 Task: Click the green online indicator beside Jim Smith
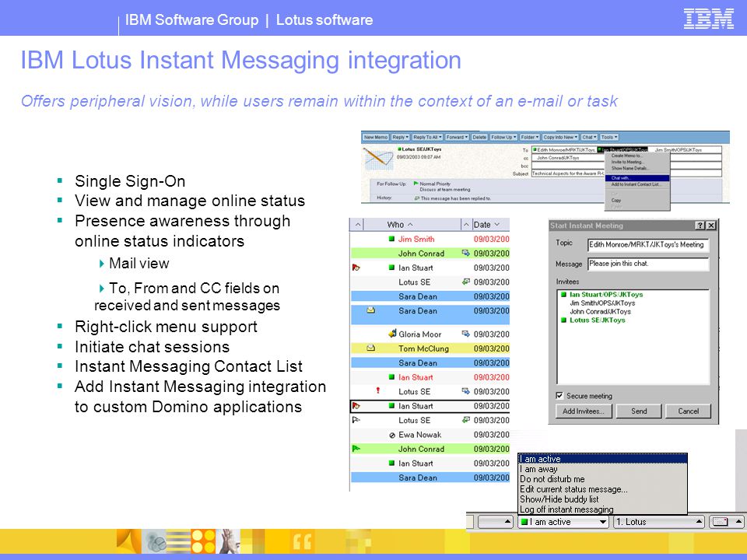pyautogui.click(x=391, y=239)
